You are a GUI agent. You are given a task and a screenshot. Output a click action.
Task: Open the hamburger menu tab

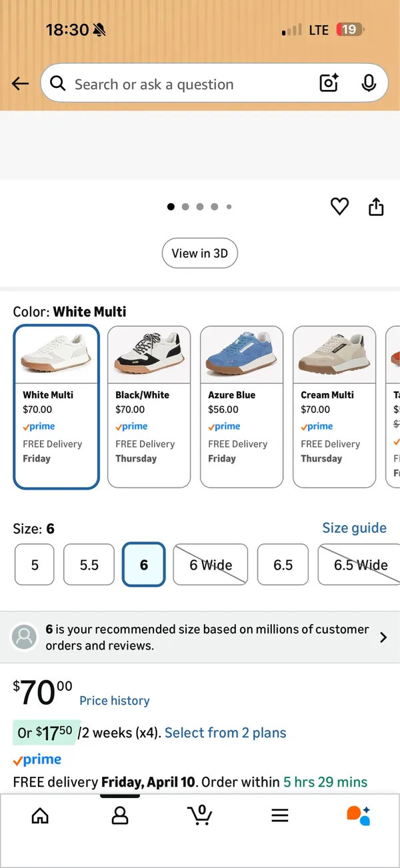(280, 815)
